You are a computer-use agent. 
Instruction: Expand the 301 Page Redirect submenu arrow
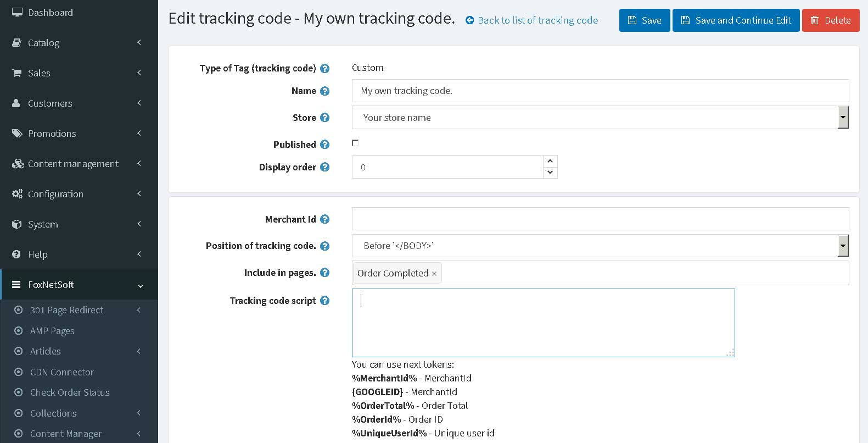coord(139,310)
